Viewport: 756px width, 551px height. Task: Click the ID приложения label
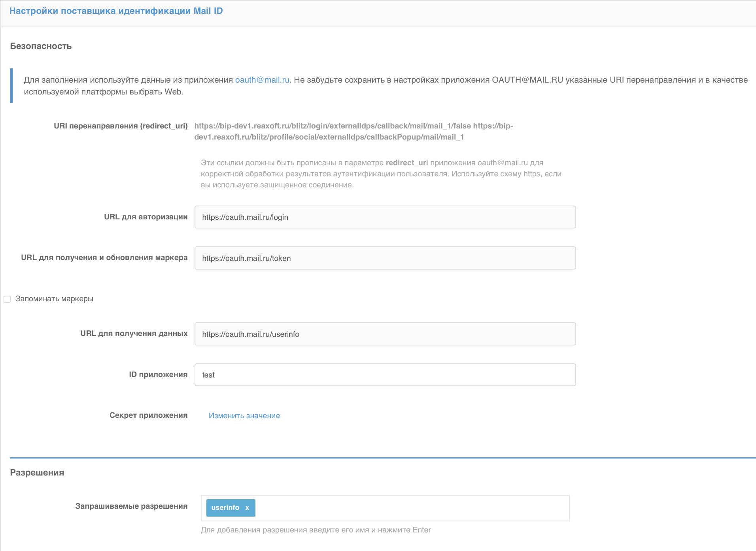click(x=158, y=375)
